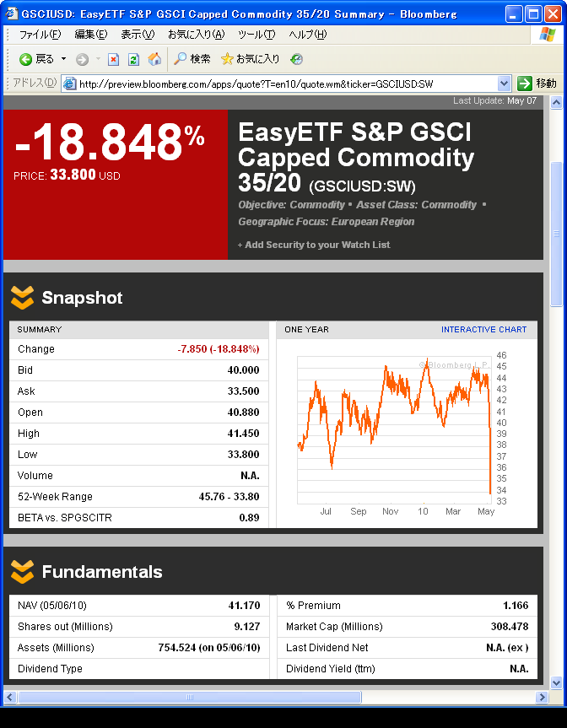Stop loading with the red X icon
The width and height of the screenshot is (567, 728).
[x=114, y=59]
